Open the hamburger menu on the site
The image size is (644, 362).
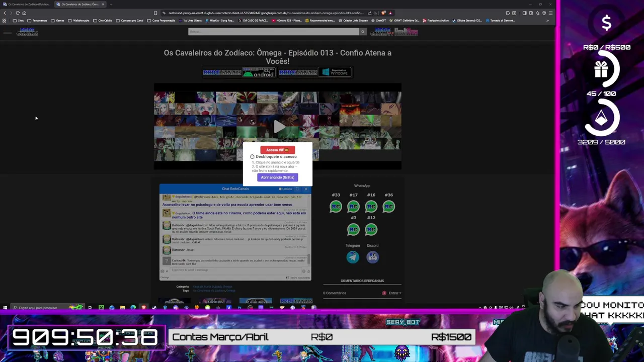[7, 32]
